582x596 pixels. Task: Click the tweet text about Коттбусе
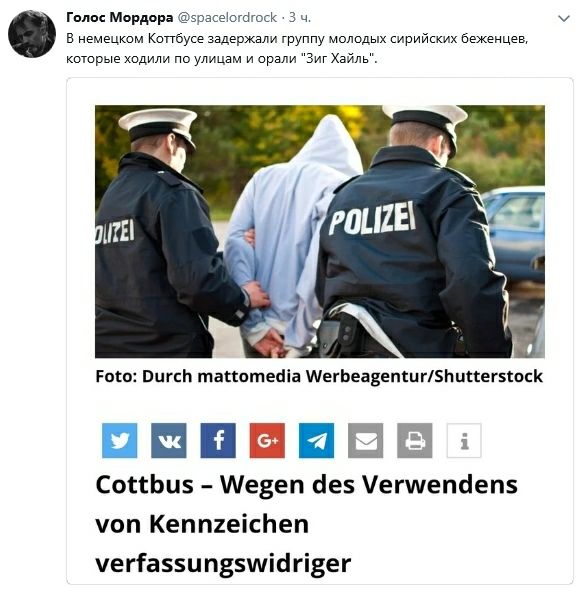click(x=297, y=49)
